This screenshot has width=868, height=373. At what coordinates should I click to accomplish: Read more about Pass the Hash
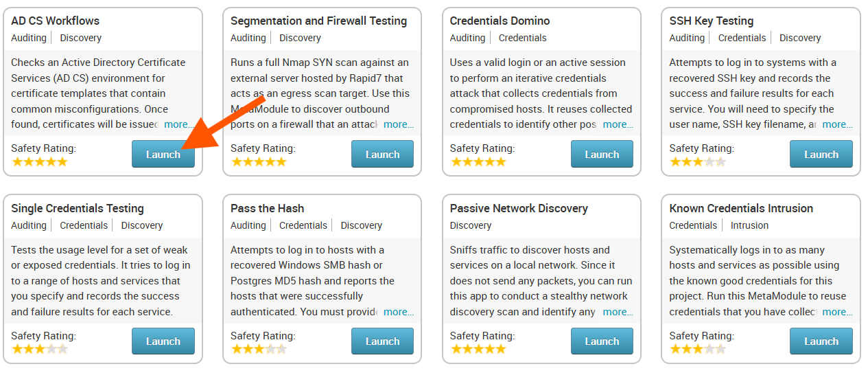pyautogui.click(x=398, y=312)
